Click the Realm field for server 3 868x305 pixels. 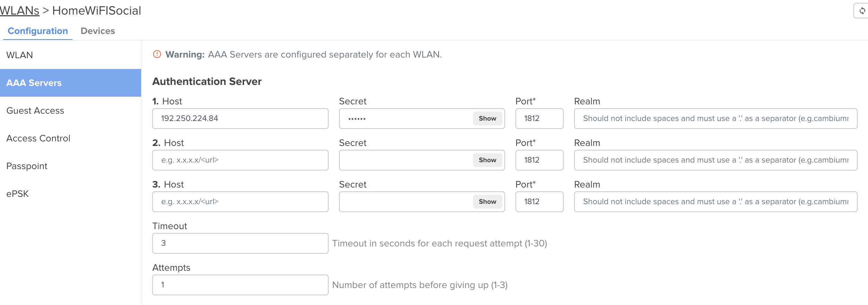click(x=715, y=202)
